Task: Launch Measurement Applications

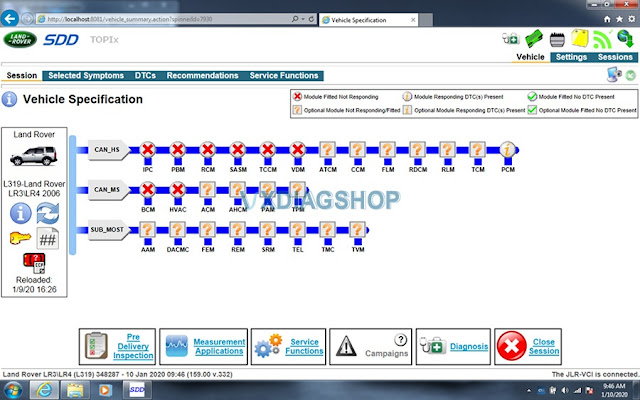Action: pyautogui.click(x=203, y=347)
